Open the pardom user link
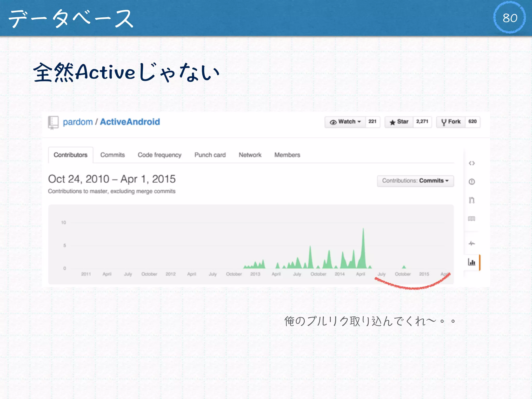The height and width of the screenshot is (399, 532). [78, 122]
